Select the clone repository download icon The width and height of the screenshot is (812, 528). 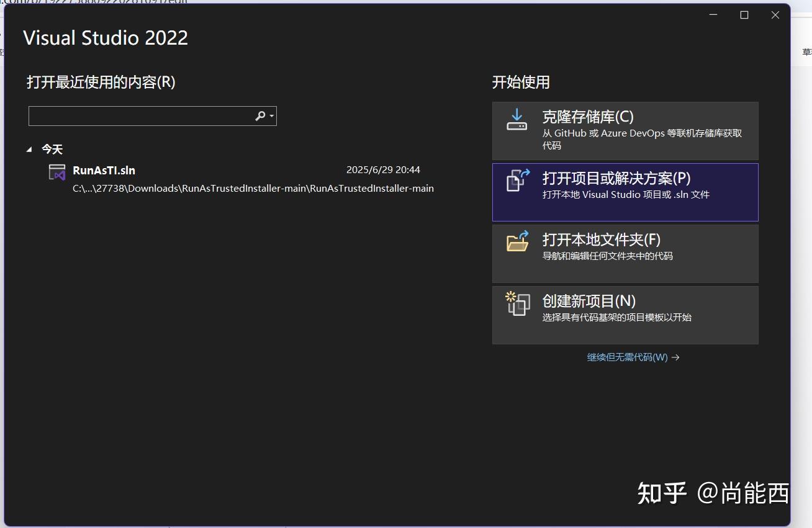click(517, 118)
